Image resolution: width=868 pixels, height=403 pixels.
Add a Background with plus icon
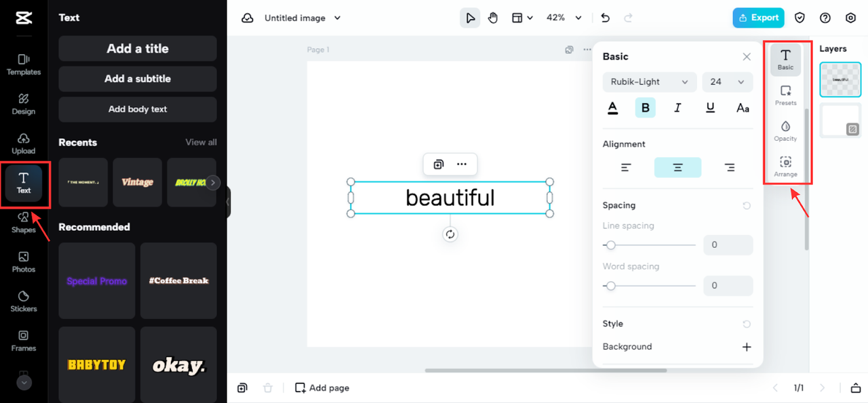(x=747, y=347)
